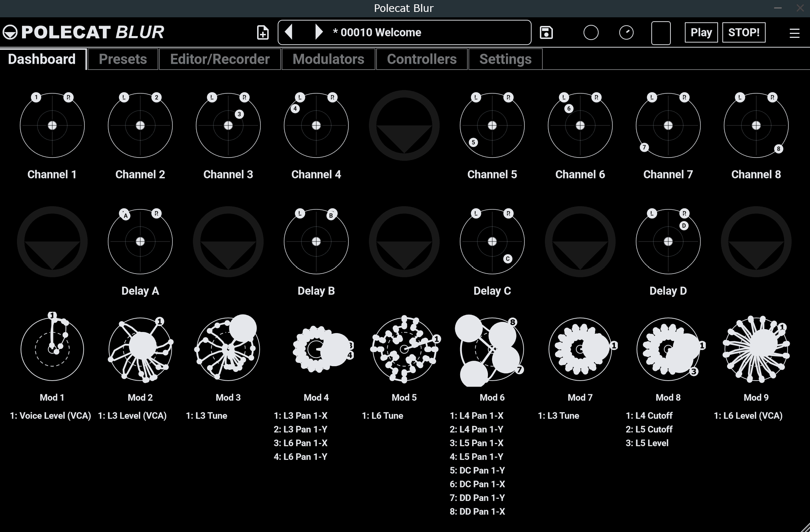Click Channel 3 pan node marked 3
The image size is (810, 532).
coord(239,114)
